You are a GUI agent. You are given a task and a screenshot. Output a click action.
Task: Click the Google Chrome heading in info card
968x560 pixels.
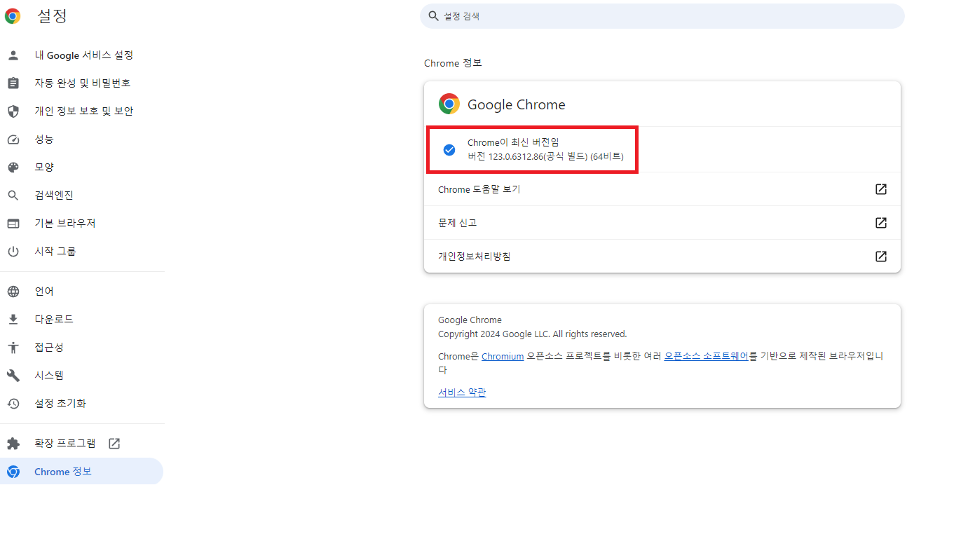[x=516, y=104]
